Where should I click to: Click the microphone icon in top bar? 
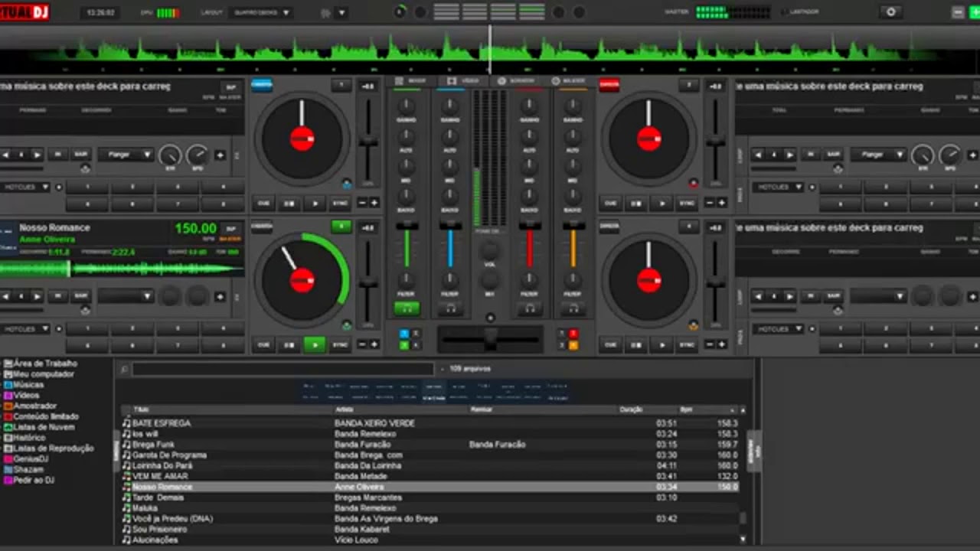pyautogui.click(x=326, y=13)
